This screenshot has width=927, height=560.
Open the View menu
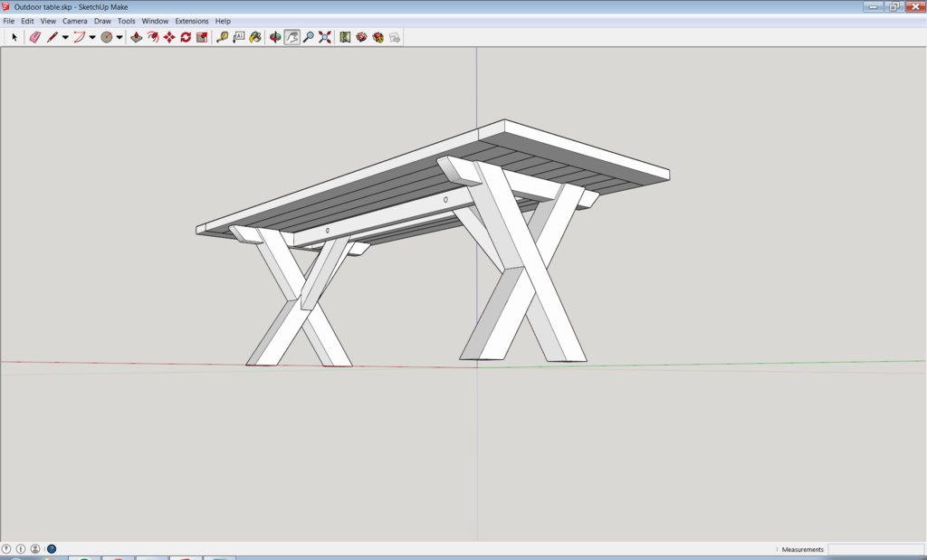click(48, 21)
